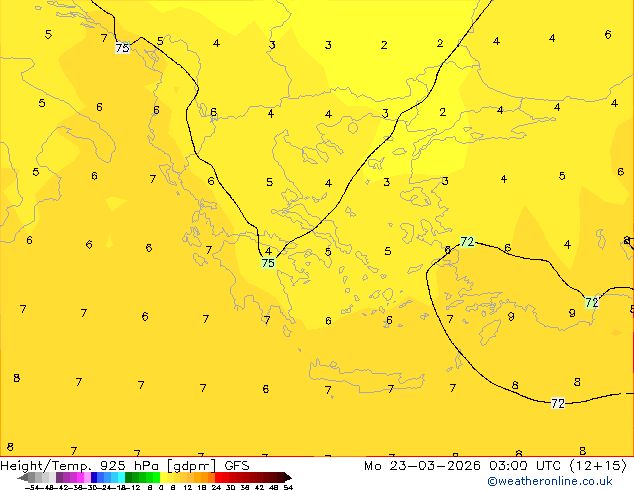This screenshot has height=490, width=634.
Task: Pick the dark blue swatch in the legend
Action: 94,477
